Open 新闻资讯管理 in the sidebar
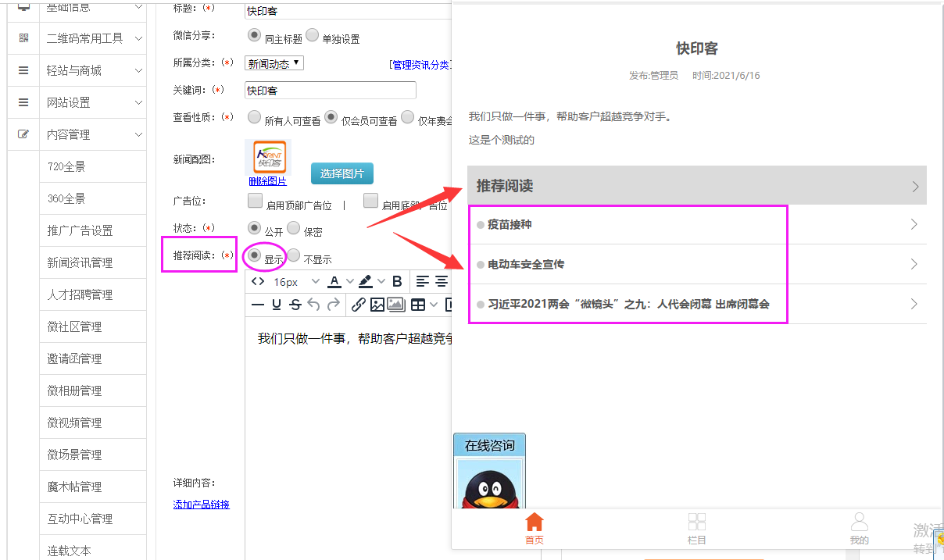Screen dimensions: 944x560 tap(80, 262)
